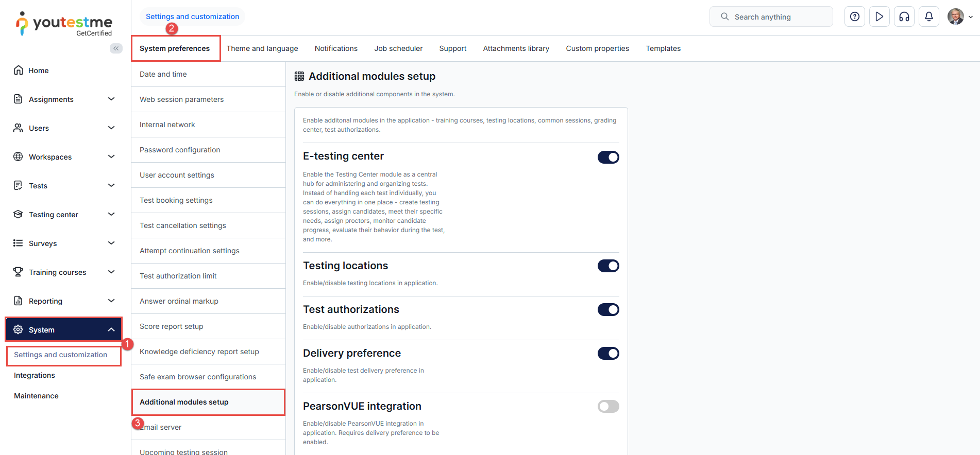The width and height of the screenshot is (980, 455).
Task: Expand the Testing center chevron
Action: pos(111,214)
